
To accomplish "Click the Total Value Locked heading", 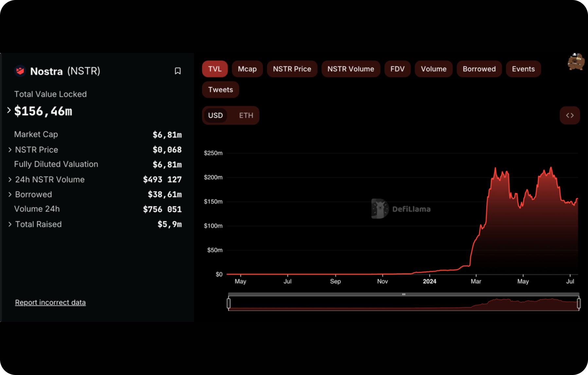I will pyautogui.click(x=50, y=94).
